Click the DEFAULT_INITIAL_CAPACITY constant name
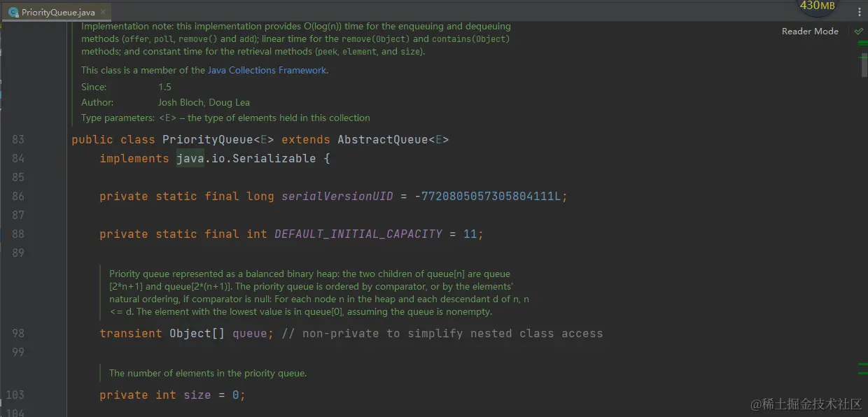The height and width of the screenshot is (417, 868). [358, 234]
